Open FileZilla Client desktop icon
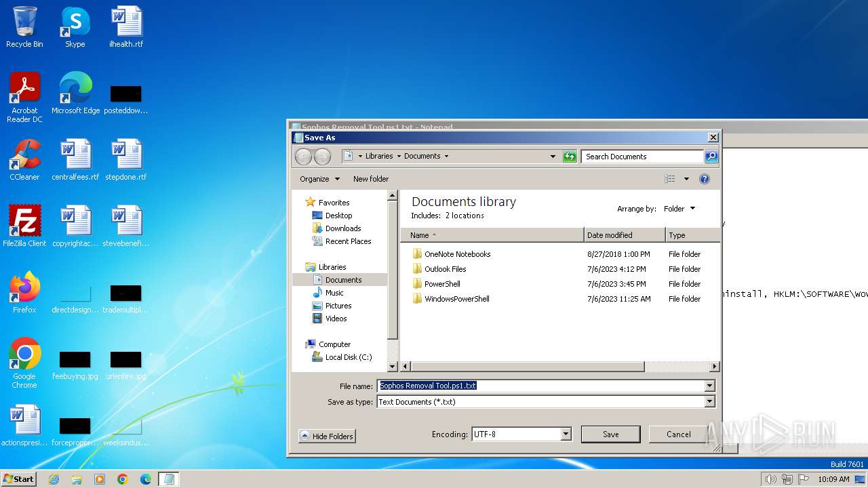This screenshot has width=868, height=488. coord(24,226)
